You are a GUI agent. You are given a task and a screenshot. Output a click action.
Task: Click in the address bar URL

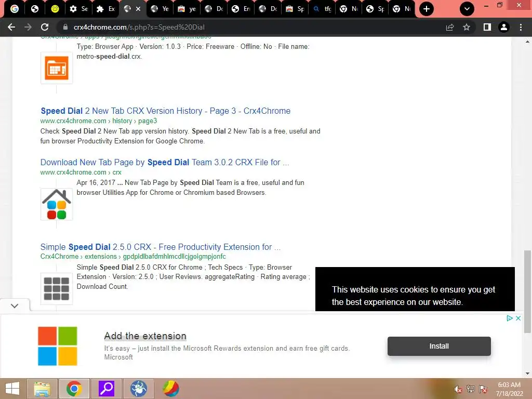(x=139, y=27)
